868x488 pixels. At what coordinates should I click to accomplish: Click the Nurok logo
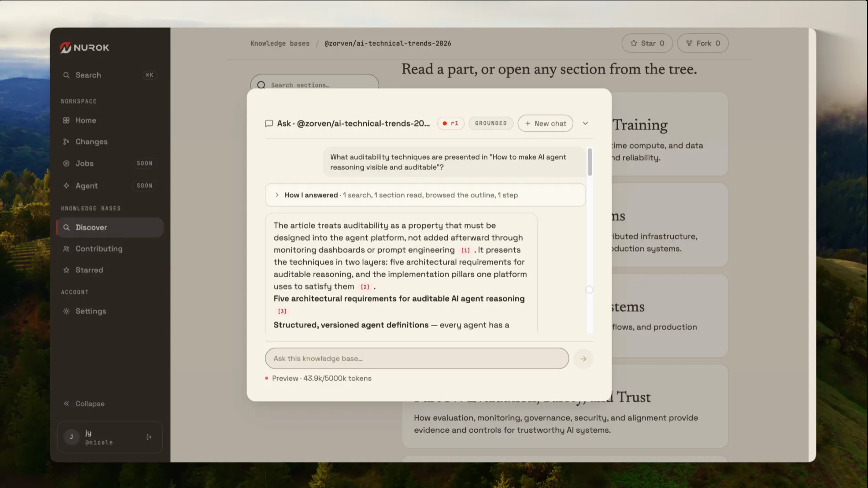84,47
